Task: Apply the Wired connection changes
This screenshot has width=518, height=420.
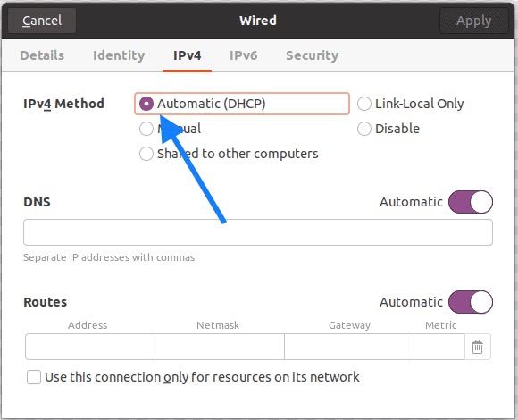Action: pyautogui.click(x=473, y=21)
